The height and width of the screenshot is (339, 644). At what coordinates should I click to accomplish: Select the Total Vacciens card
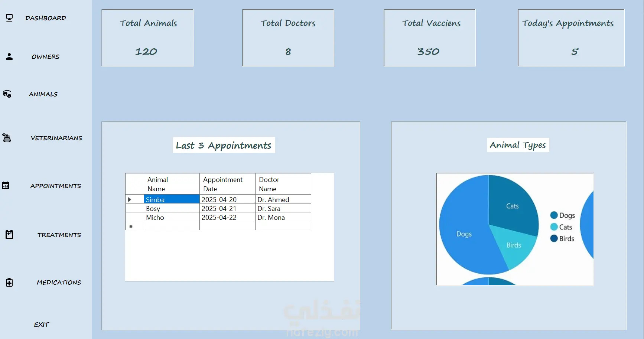430,38
